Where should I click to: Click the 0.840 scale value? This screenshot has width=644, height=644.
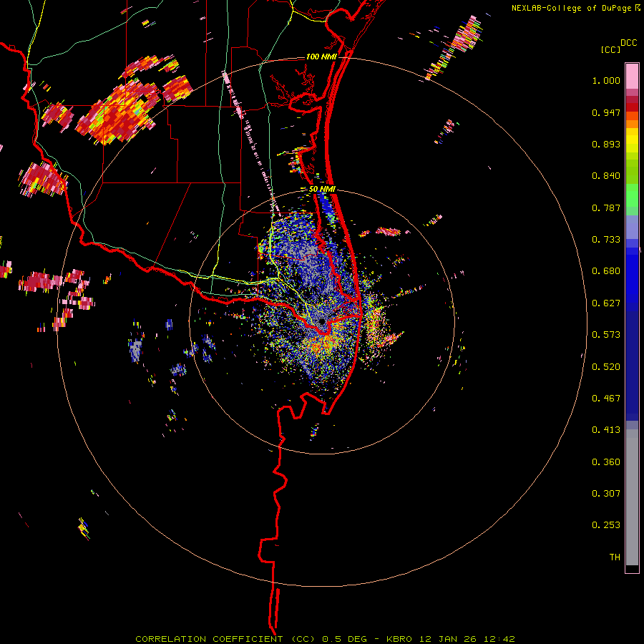(x=606, y=176)
